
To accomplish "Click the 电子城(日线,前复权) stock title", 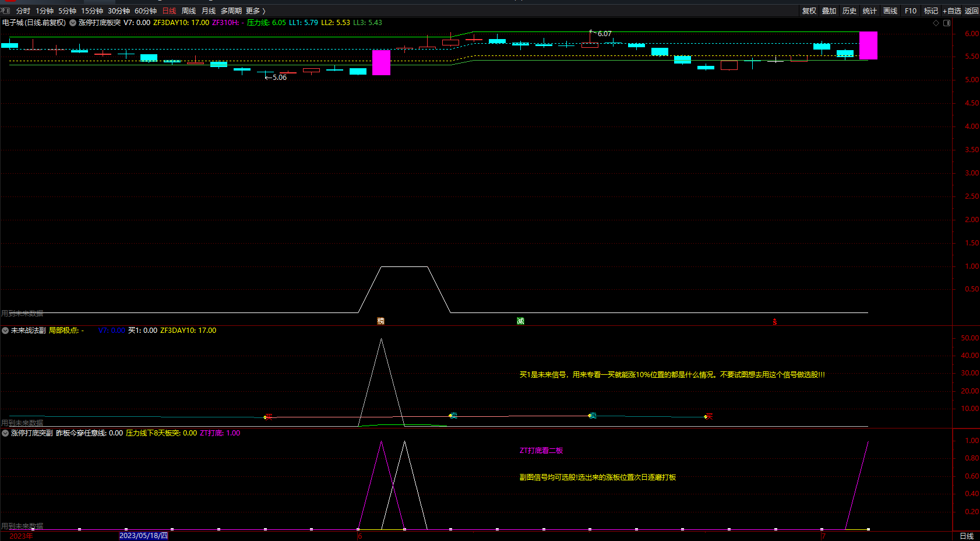I will click(34, 23).
